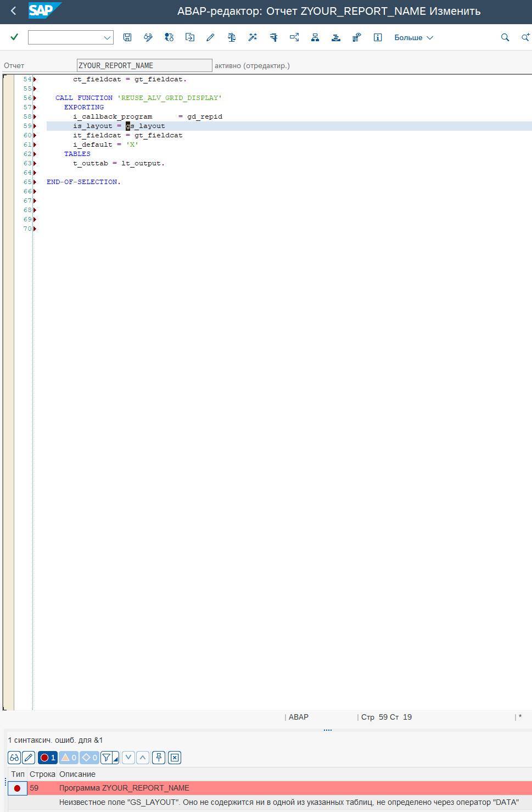Image resolution: width=532 pixels, height=812 pixels.
Task: Click the green Enter checkmark button
Action: [14, 37]
